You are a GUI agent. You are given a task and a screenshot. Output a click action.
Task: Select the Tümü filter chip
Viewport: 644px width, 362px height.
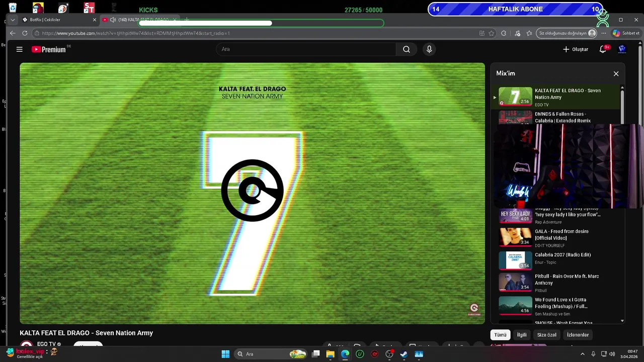[500, 335]
